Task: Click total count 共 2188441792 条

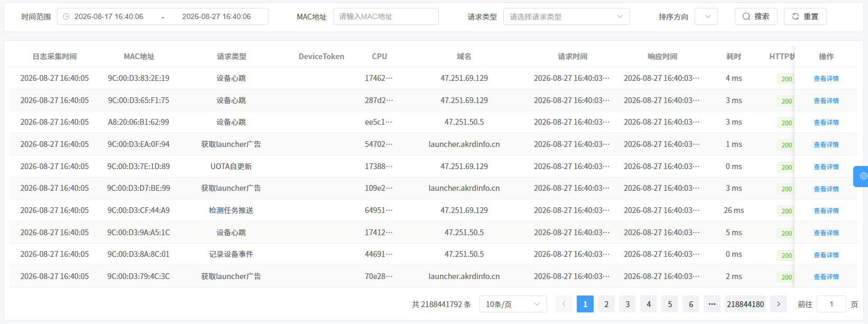Action: click(441, 304)
